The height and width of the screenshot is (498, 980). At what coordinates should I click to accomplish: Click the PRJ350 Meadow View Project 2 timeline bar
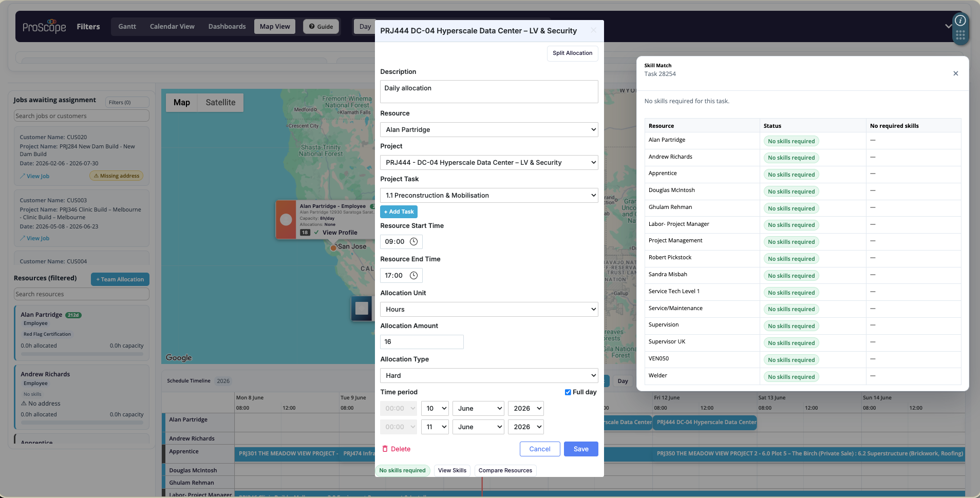click(x=810, y=454)
